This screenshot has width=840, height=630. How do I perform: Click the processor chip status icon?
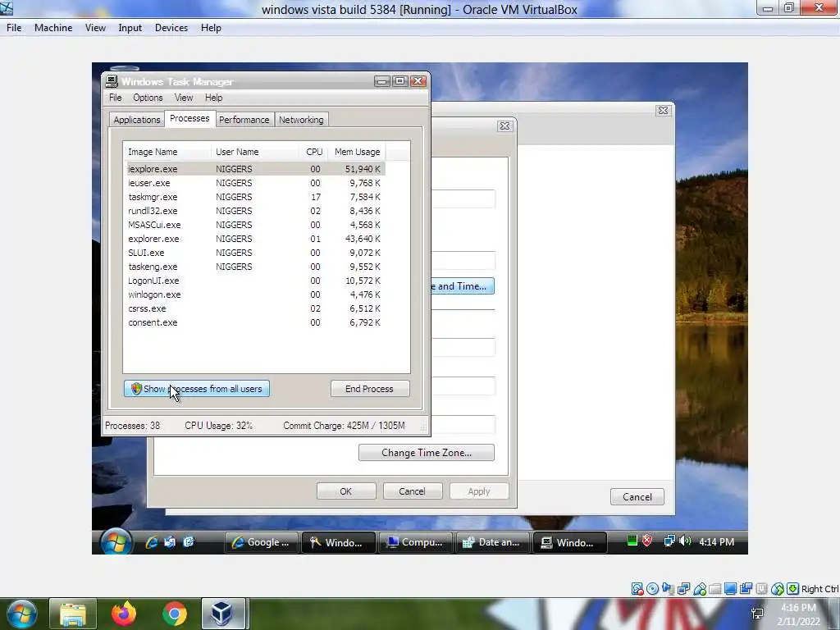pyautogui.click(x=762, y=589)
